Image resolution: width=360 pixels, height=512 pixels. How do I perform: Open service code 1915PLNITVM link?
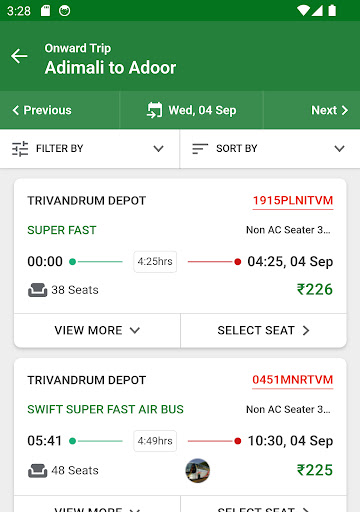pos(293,200)
